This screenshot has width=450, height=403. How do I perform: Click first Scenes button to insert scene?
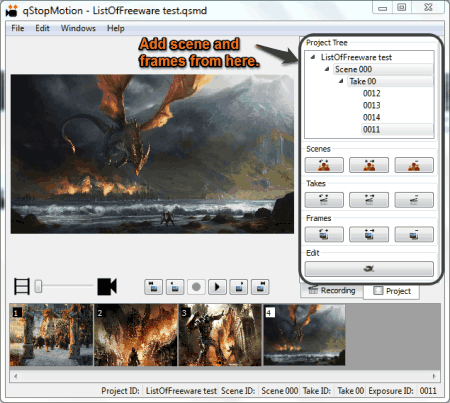(324, 165)
